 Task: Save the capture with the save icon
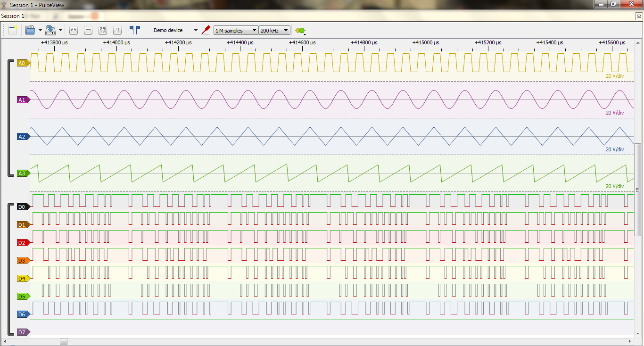click(51, 30)
